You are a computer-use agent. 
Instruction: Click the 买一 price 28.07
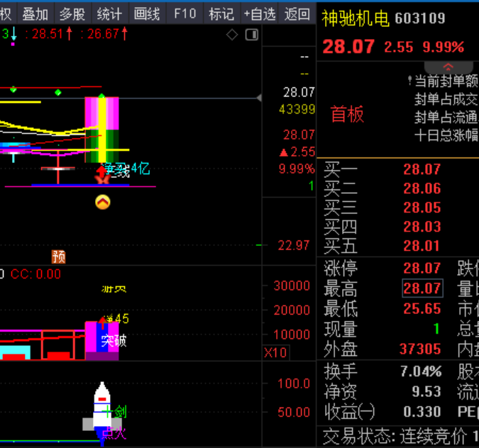pos(422,169)
